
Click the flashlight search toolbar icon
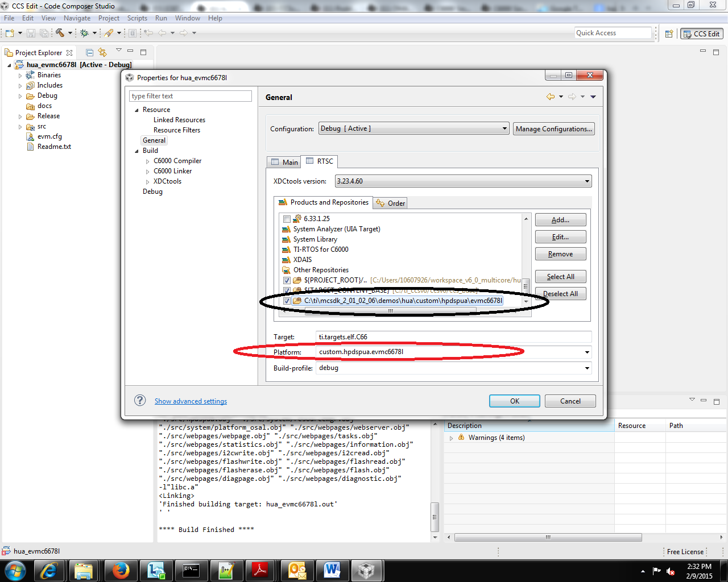[x=109, y=33]
